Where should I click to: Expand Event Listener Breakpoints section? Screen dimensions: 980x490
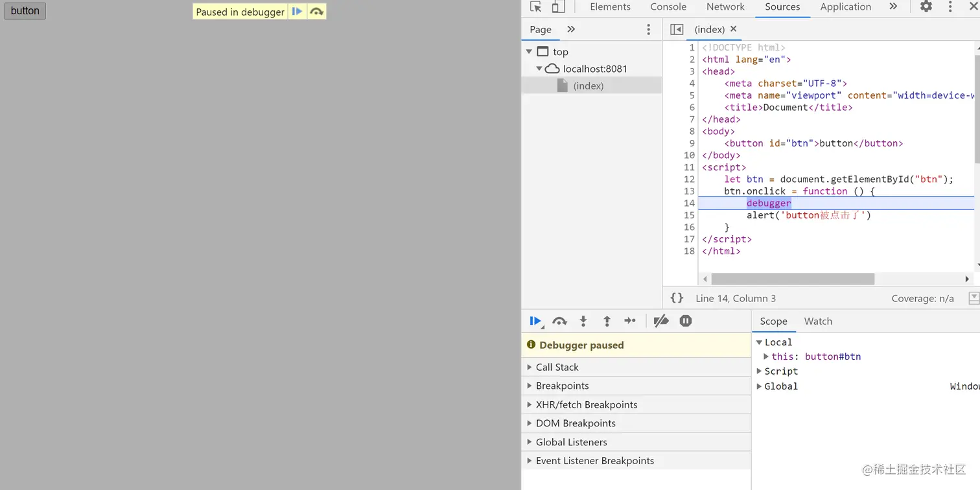pyautogui.click(x=636, y=461)
